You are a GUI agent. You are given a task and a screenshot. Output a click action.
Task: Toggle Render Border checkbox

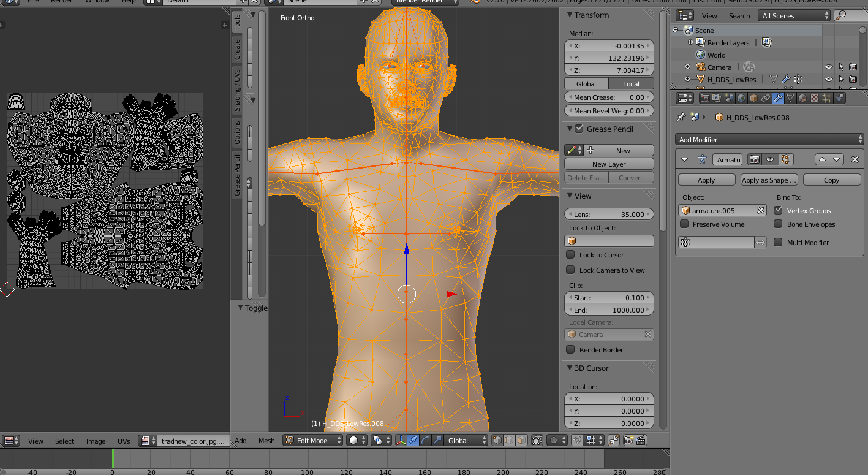pyautogui.click(x=570, y=349)
